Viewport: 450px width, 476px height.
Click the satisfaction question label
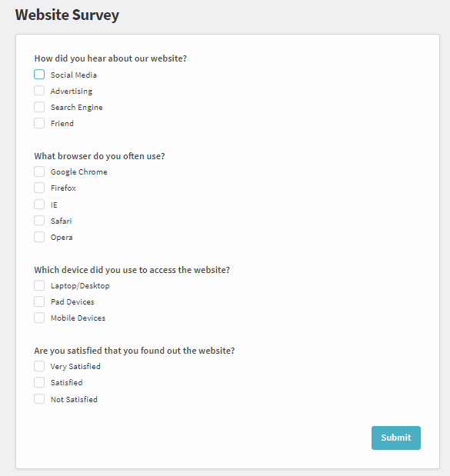[134, 351]
